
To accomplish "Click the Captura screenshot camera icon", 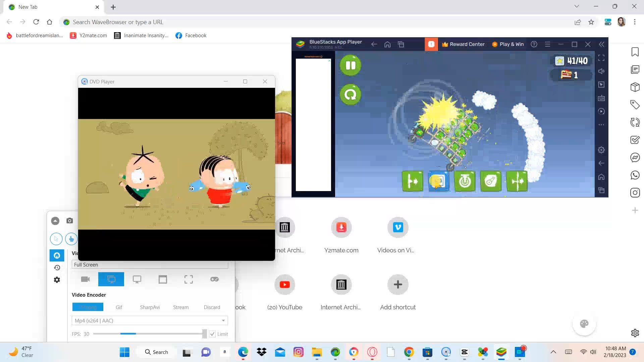I will [x=69, y=221].
